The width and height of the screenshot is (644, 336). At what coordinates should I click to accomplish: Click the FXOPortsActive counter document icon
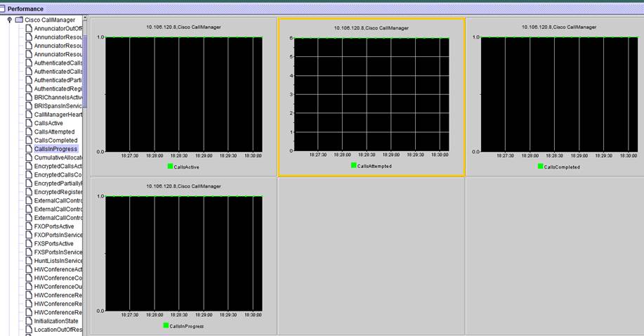click(x=29, y=226)
